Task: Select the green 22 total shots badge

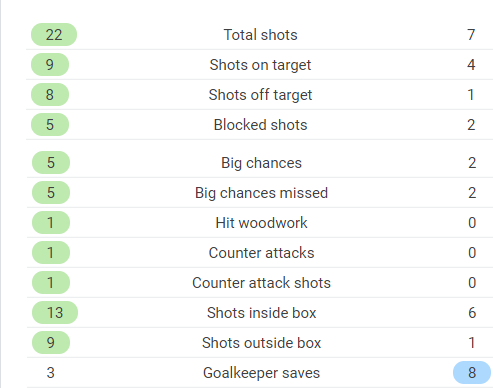Action: pyautogui.click(x=54, y=35)
